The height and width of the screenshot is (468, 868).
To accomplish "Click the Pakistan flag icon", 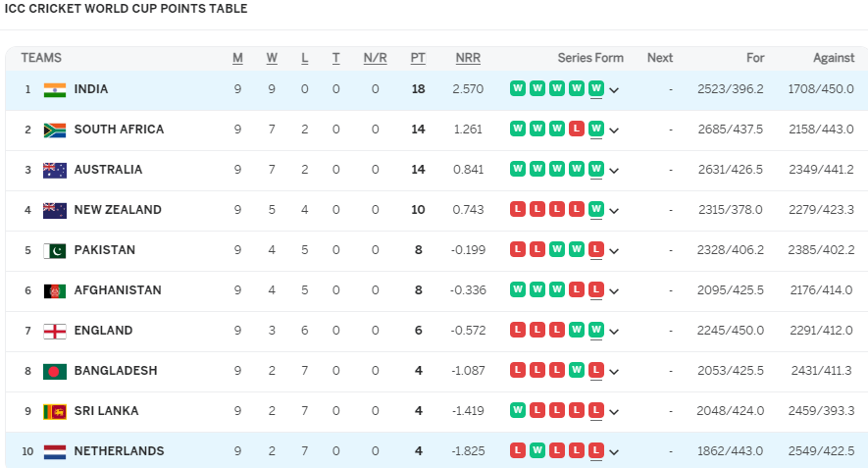I will point(55,251).
